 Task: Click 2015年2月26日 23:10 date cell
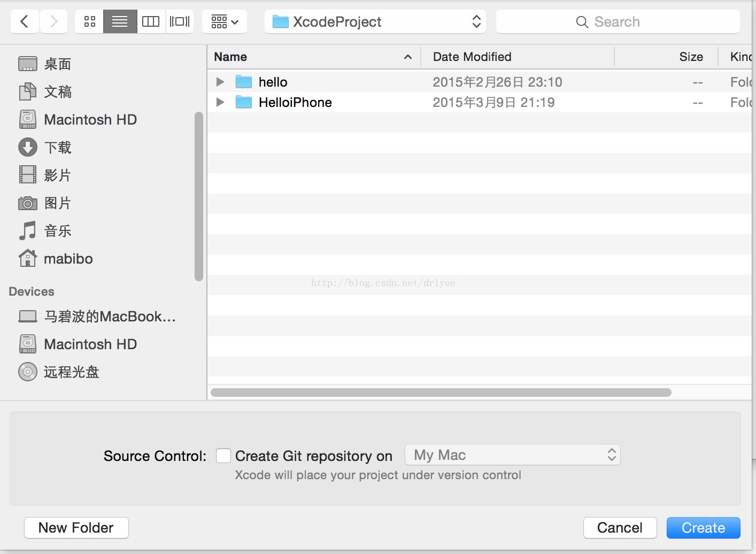(497, 82)
